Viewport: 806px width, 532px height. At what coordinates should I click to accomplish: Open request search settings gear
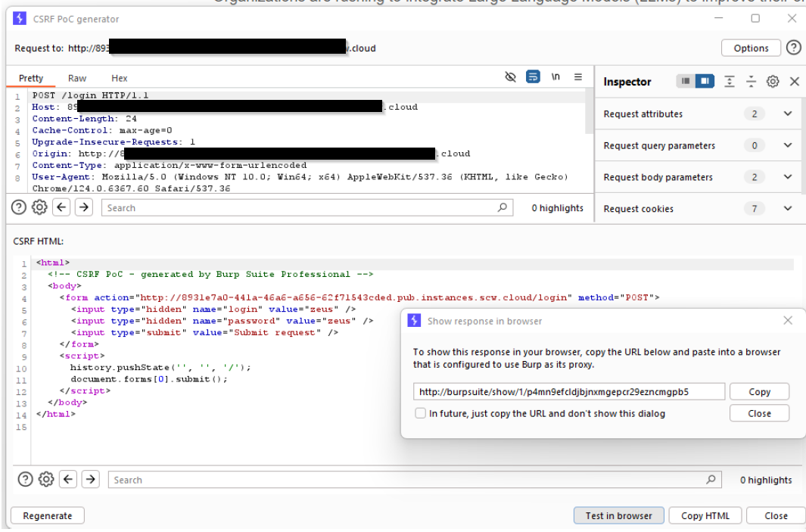[x=39, y=207]
